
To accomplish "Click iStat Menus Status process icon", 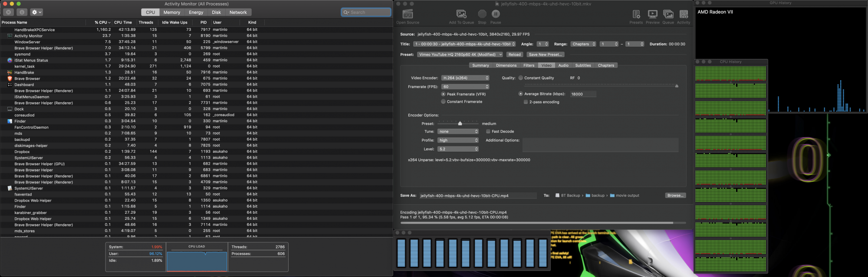I will coord(10,60).
